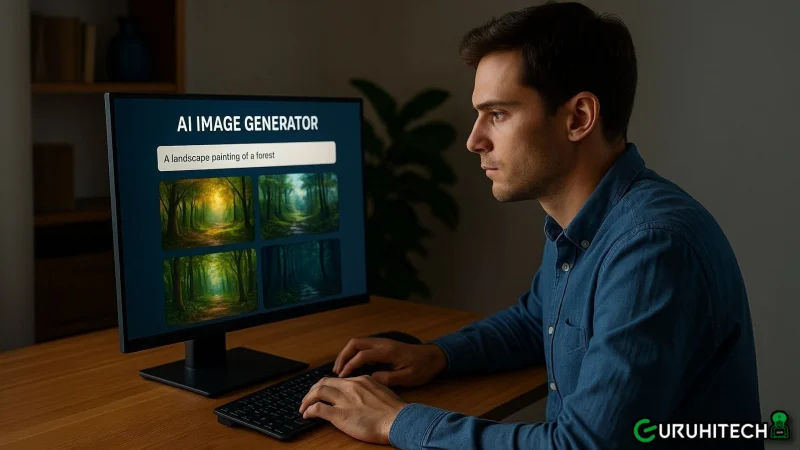
Task: Click the GURUHITECH watermark text
Action: click(x=710, y=430)
